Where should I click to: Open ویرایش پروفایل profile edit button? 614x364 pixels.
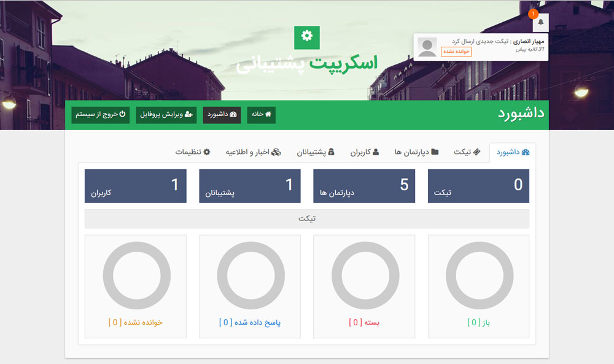click(166, 115)
